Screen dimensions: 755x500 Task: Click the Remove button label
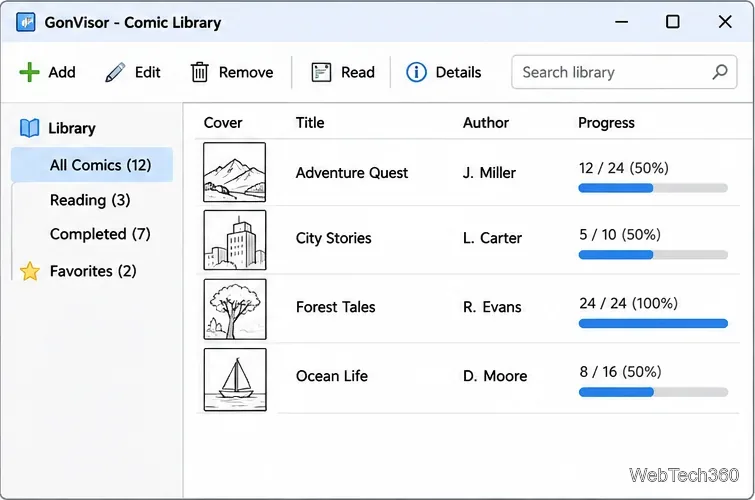click(246, 72)
